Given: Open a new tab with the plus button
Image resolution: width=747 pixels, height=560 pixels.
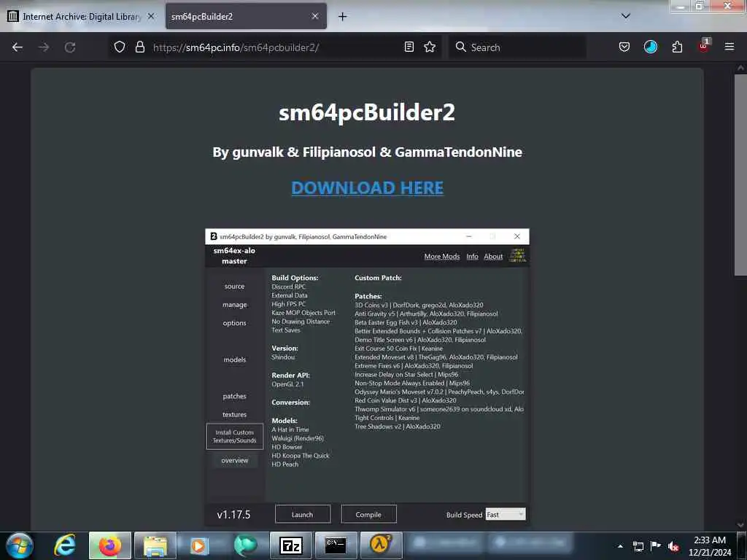Looking at the screenshot, I should [342, 17].
